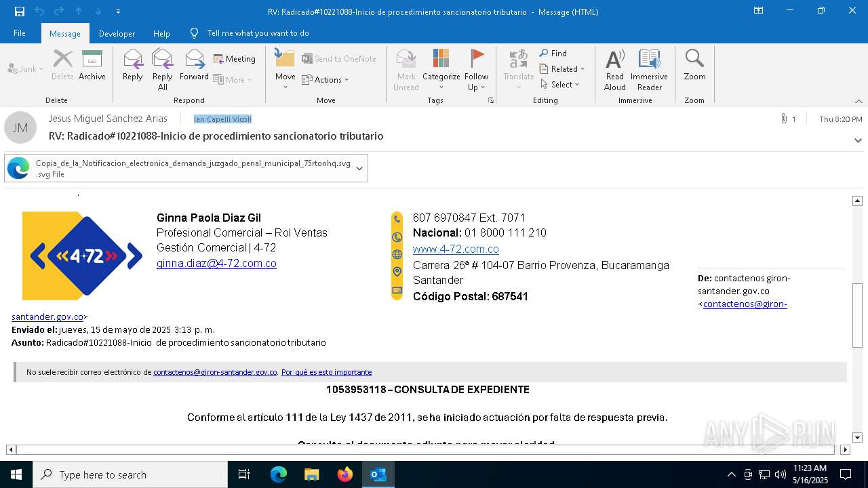
Task: Show hidden system tray icons
Action: pos(731,474)
